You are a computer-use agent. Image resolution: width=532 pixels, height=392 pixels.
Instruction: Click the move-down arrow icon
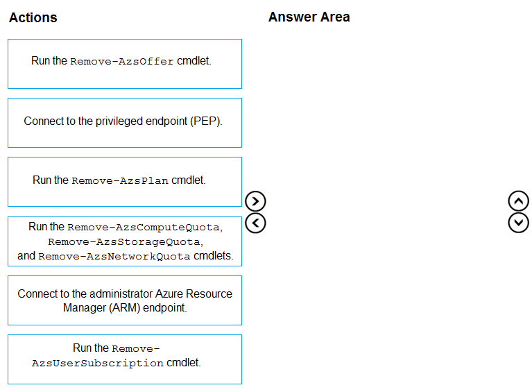(x=518, y=223)
